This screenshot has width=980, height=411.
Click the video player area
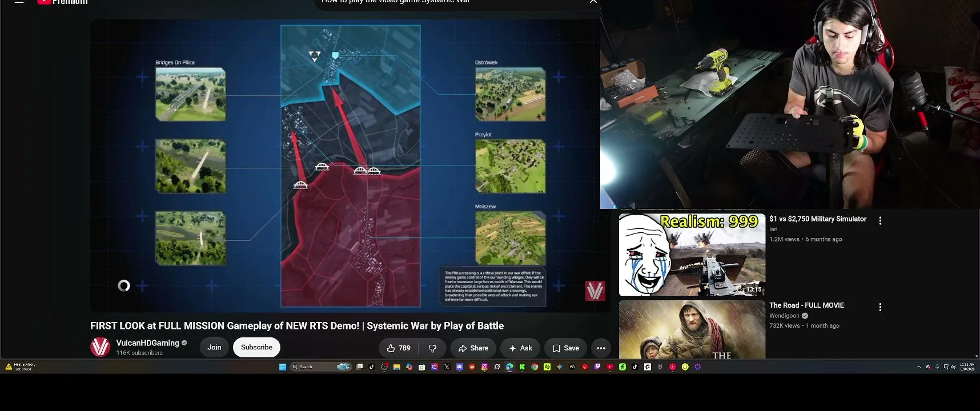pyautogui.click(x=350, y=166)
